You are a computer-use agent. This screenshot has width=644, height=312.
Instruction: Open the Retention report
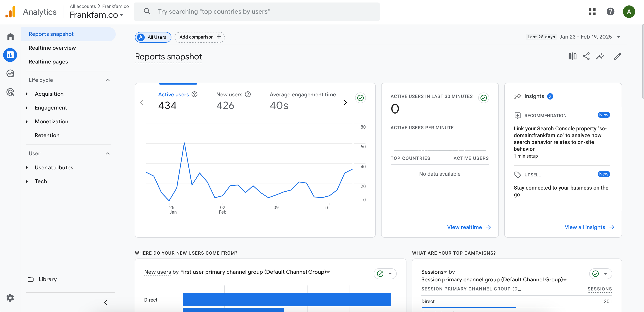click(x=47, y=135)
